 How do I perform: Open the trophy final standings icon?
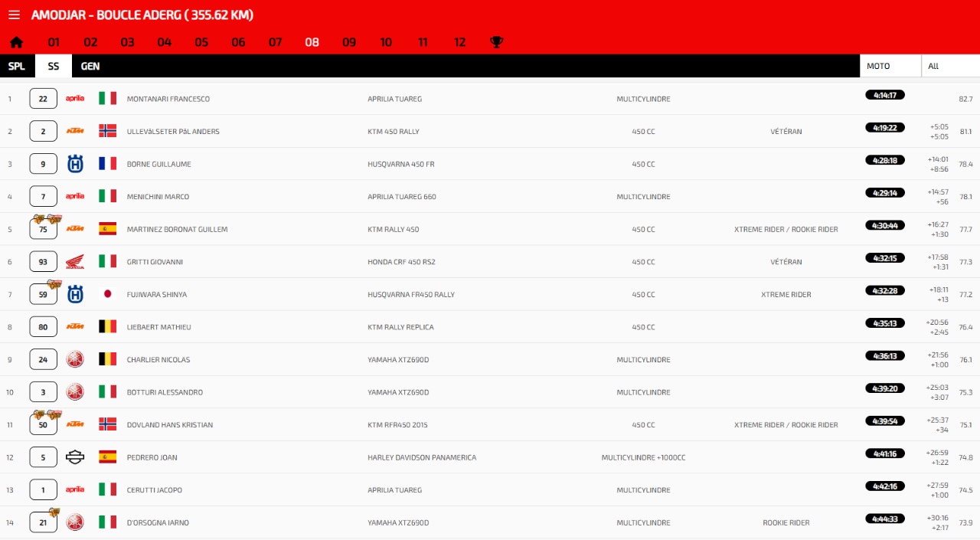tap(496, 42)
